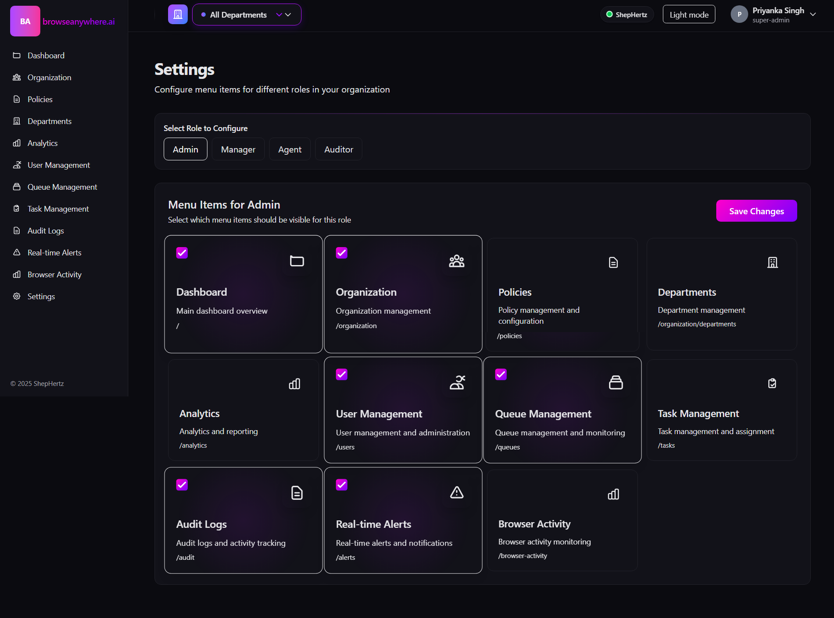834x618 pixels.
Task: Click the clipboard icon on Task Management card
Action: point(772,384)
